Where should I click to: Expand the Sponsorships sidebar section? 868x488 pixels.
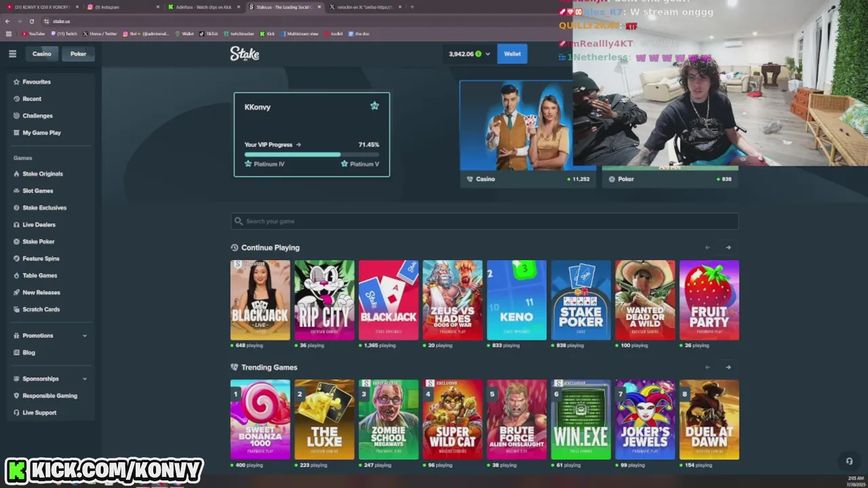pyautogui.click(x=85, y=379)
